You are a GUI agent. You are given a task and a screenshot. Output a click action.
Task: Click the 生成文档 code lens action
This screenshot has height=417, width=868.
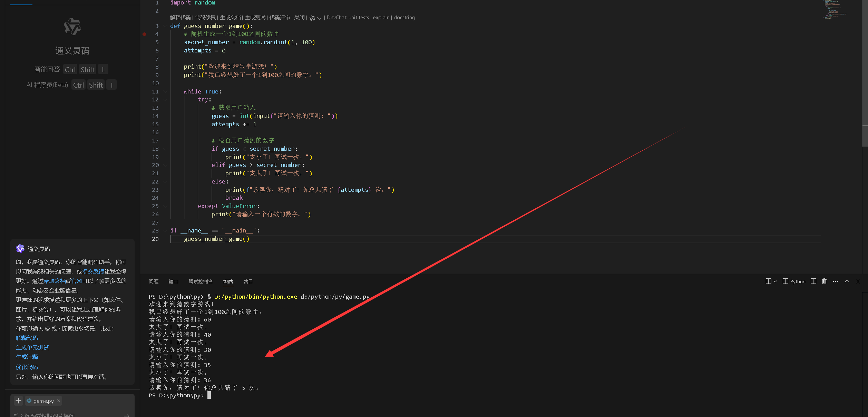tap(230, 18)
